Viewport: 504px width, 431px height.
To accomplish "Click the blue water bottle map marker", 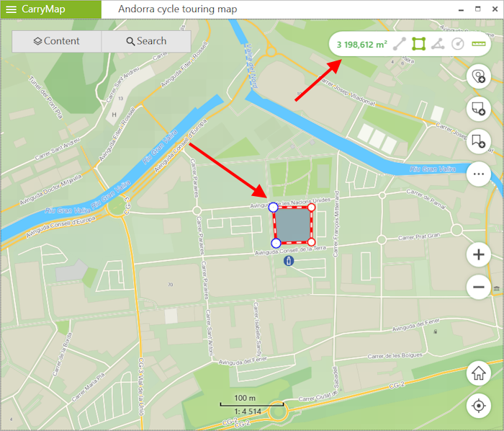I will pyautogui.click(x=289, y=261).
